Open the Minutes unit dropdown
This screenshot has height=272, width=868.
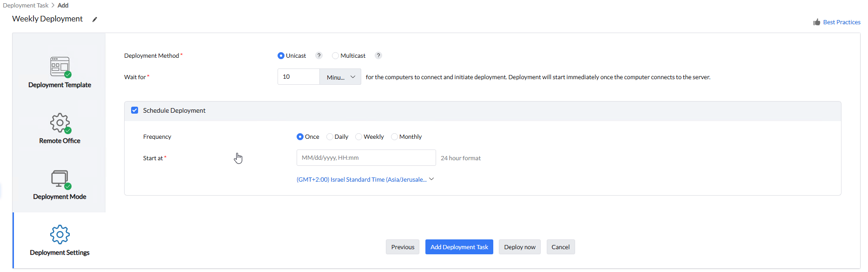click(x=340, y=77)
